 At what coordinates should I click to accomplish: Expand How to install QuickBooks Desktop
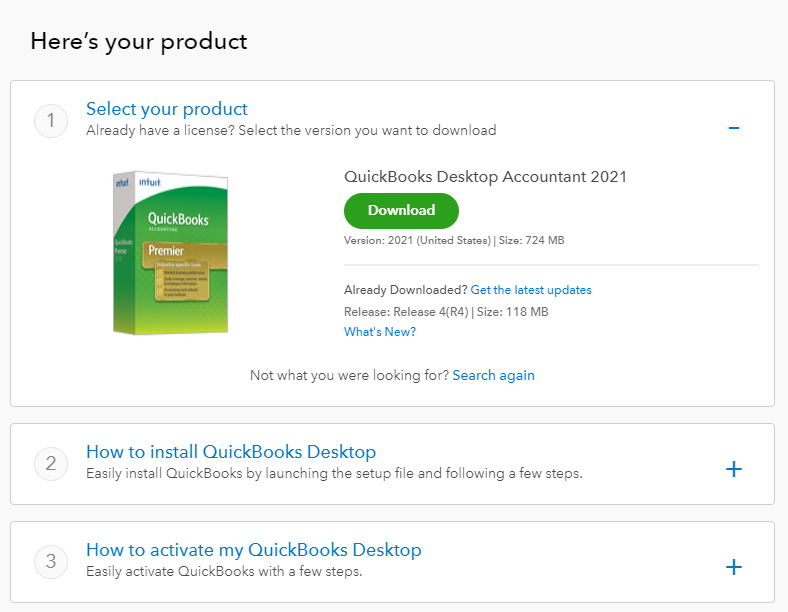733,469
